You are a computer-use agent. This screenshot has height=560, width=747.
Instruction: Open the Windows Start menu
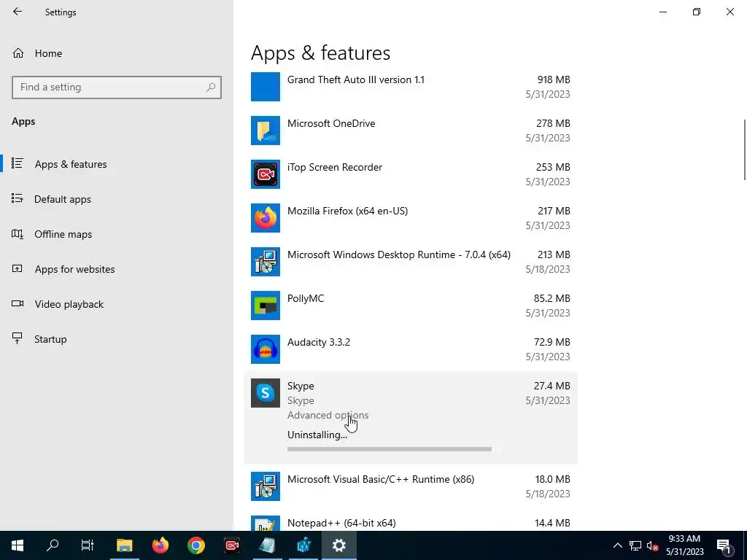[x=18, y=545]
